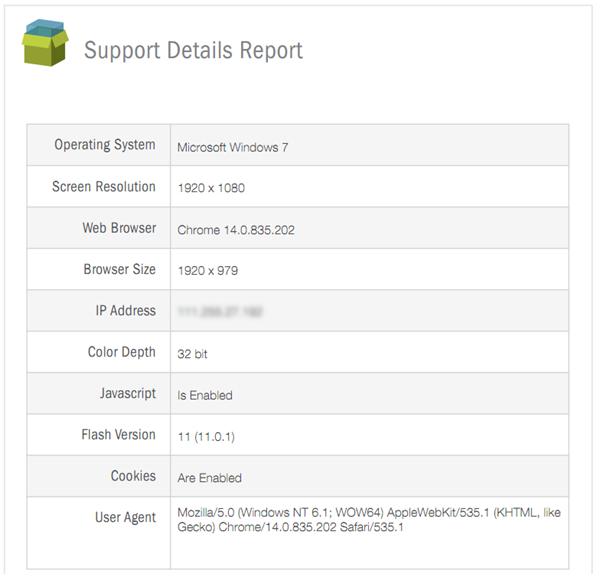Select the Flash Version label
This screenshot has width=600, height=574.
pos(119,435)
